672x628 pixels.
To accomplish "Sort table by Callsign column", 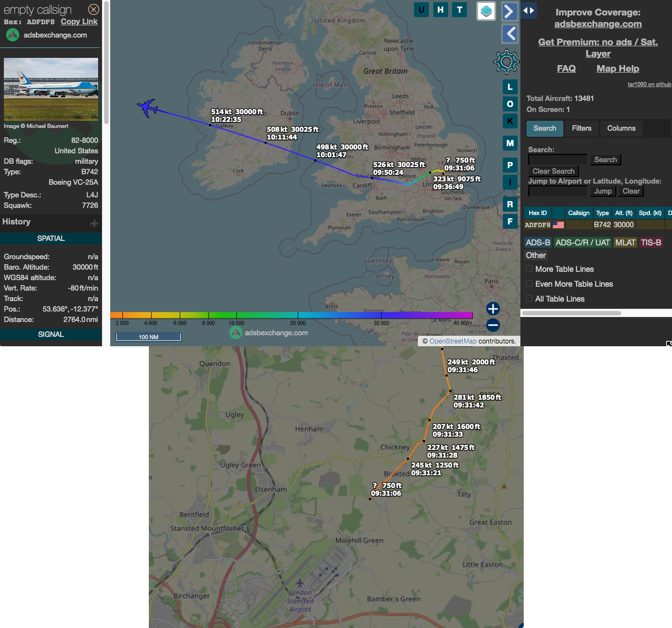I will coord(579,213).
